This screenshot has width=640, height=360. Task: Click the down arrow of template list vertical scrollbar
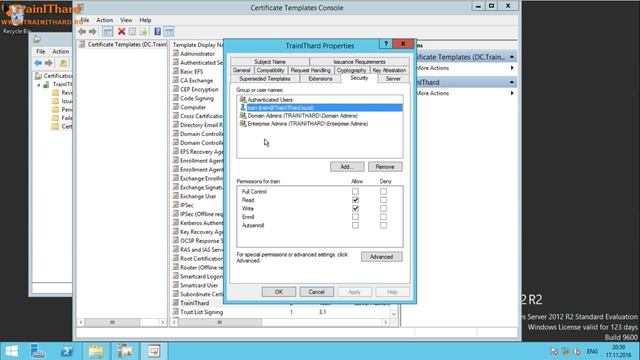point(393,314)
